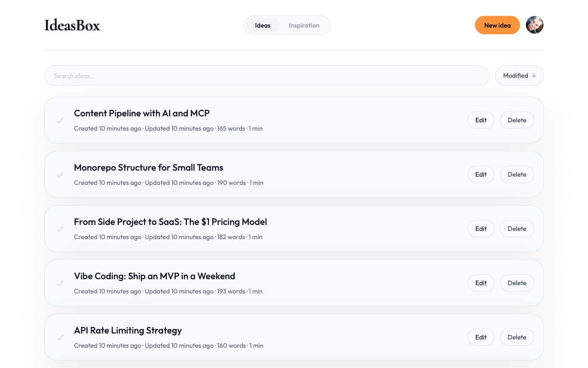The image size is (588, 368).
Task: Switch to the Inspiration tab
Action: [x=304, y=25]
